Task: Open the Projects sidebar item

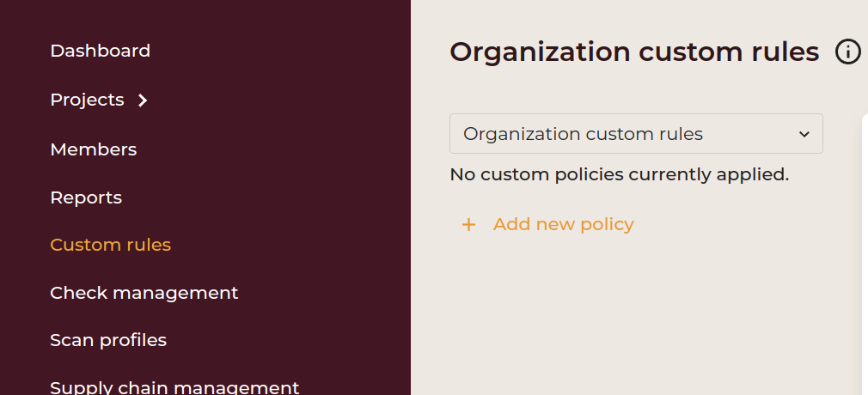Action: point(87,100)
